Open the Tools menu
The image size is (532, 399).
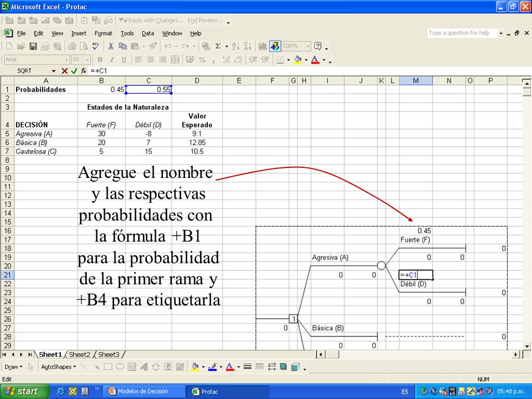tap(127, 33)
